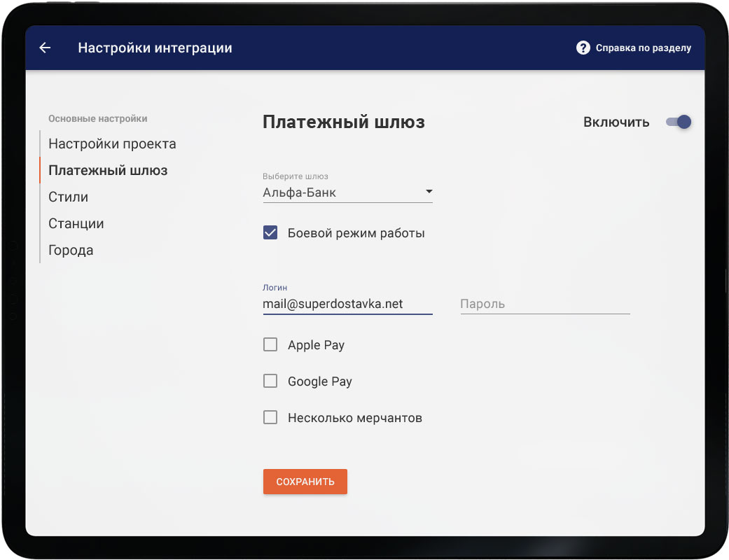Go to the Станции section
The width and height of the screenshot is (729, 560).
click(76, 223)
